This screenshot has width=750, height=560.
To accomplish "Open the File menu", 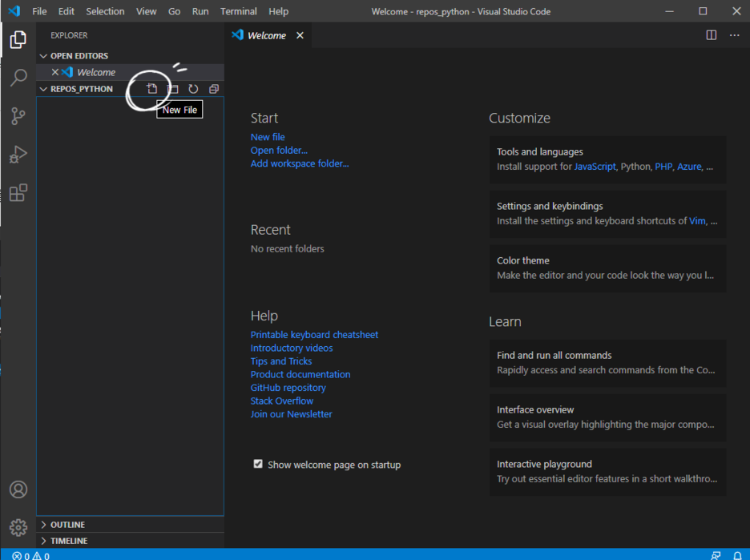I will 39,11.
